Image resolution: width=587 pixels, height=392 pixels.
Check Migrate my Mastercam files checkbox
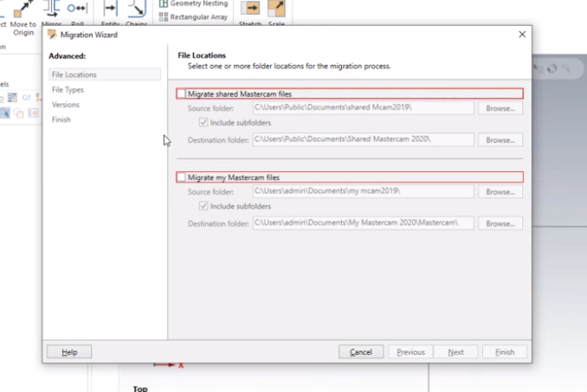182,177
